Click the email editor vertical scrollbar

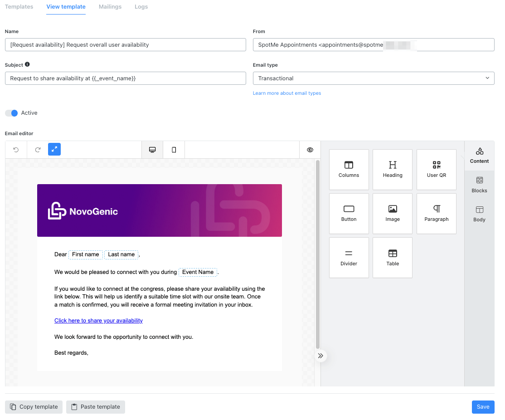click(x=318, y=254)
